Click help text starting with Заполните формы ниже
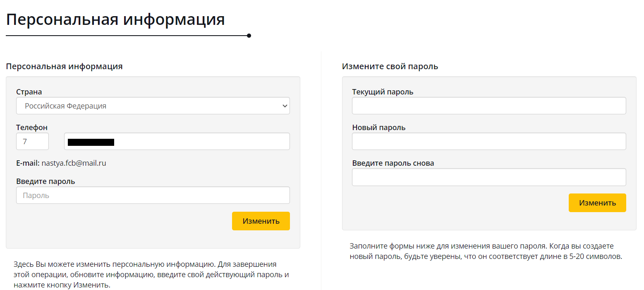The width and height of the screenshot is (644, 290). [486, 251]
